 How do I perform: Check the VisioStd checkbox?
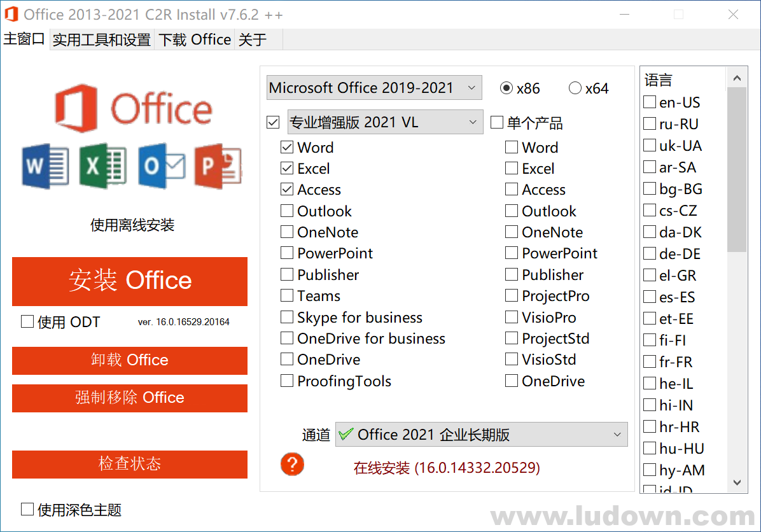click(x=511, y=359)
